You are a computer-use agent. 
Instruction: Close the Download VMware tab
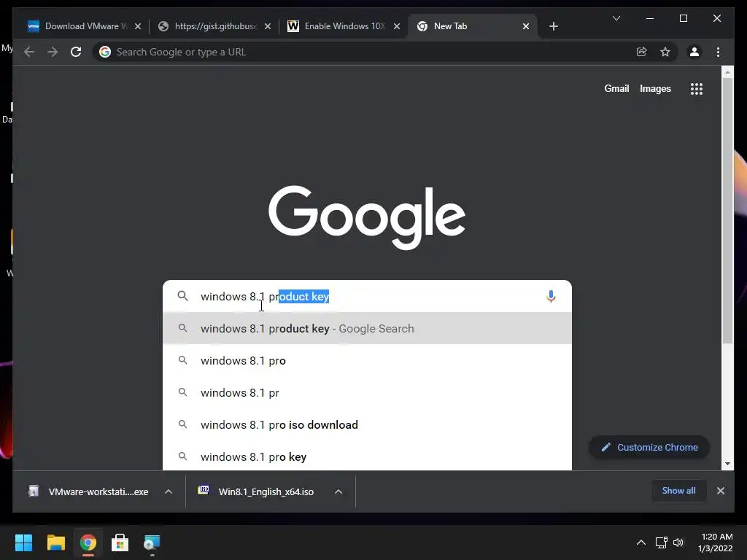[x=138, y=26]
